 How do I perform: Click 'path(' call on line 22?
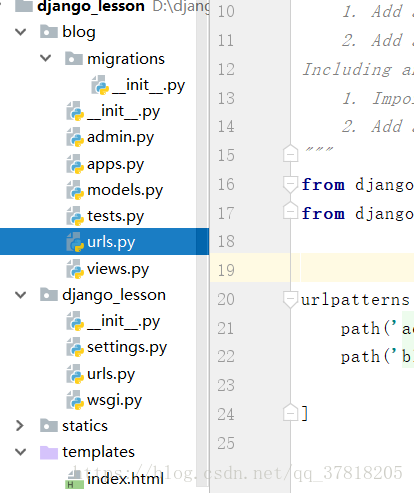click(365, 357)
